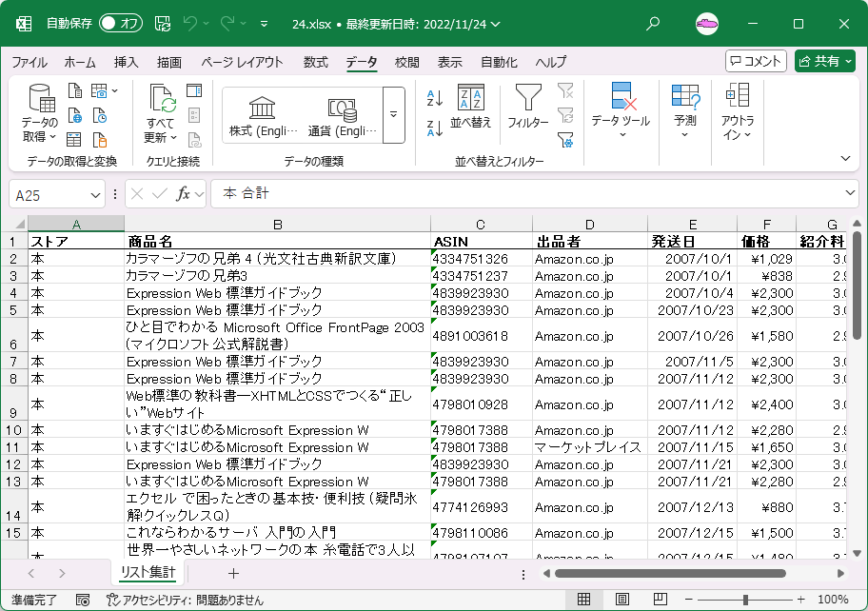Open the Get Data (データの取得) menu
The width and height of the screenshot is (868, 611).
point(40,113)
